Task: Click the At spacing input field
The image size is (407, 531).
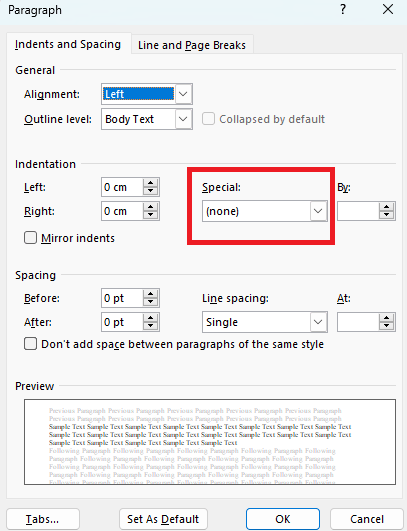Action: (358, 322)
